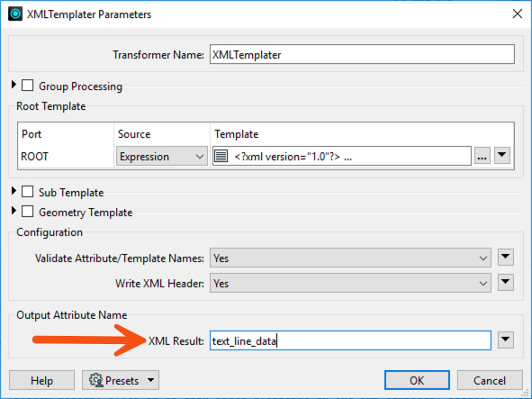Click the Presets gear icon
532x399 pixels.
(96, 380)
